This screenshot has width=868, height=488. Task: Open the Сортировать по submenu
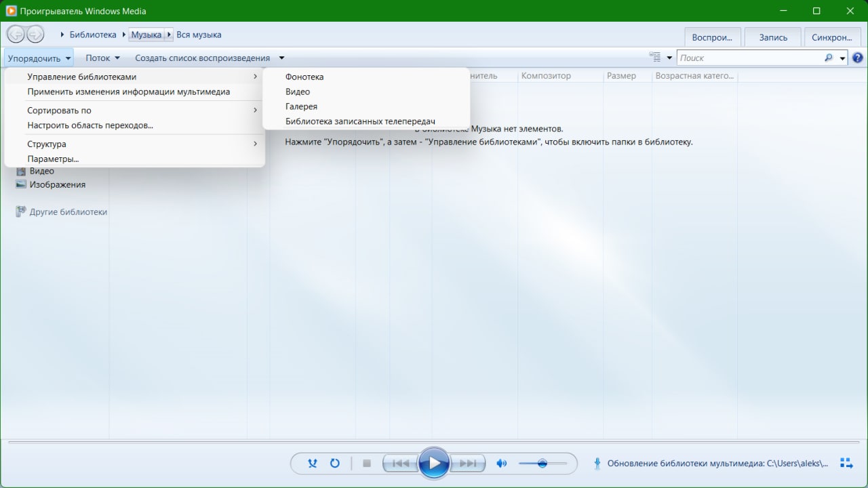pos(134,110)
